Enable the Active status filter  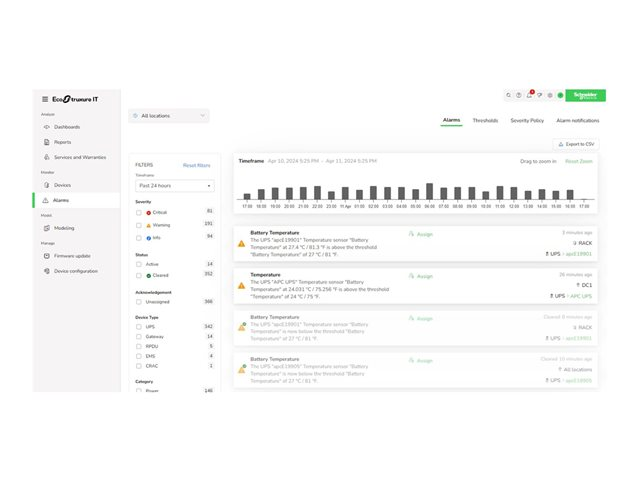[x=138, y=264]
